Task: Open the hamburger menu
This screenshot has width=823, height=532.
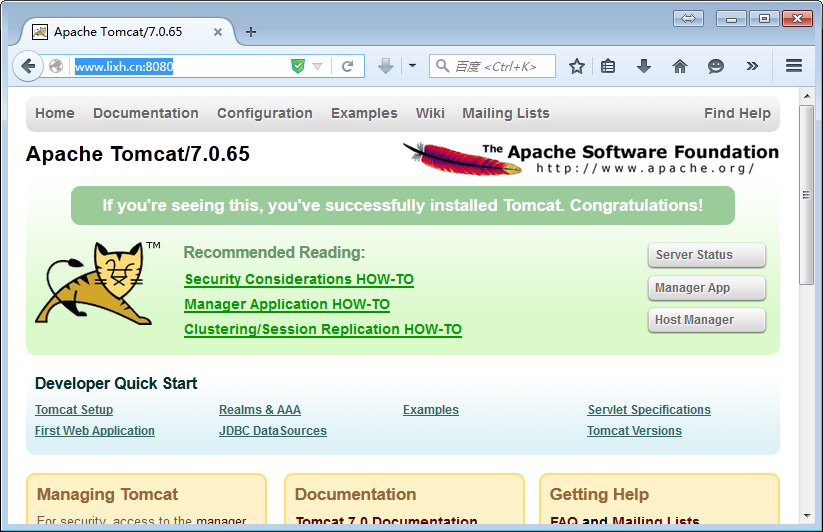Action: [794, 66]
